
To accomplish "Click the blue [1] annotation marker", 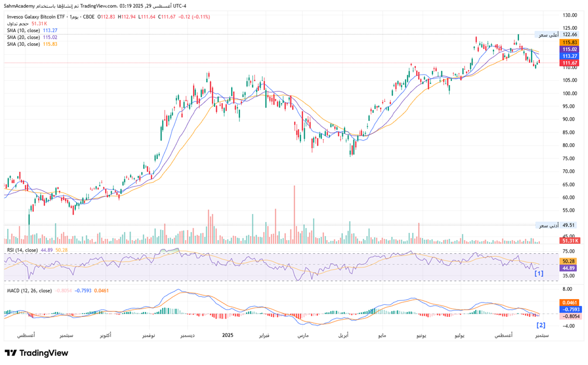I will tap(538, 273).
